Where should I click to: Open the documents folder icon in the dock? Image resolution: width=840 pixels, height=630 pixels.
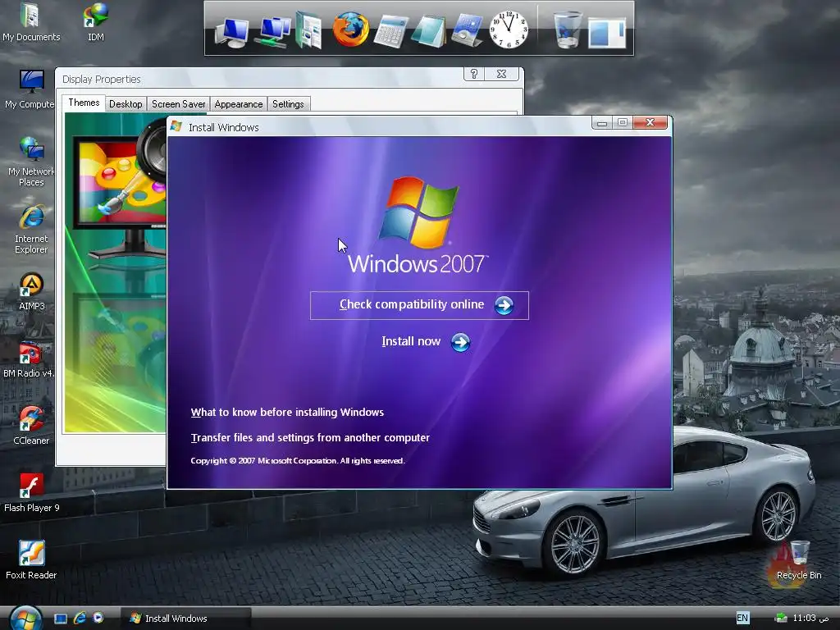coord(308,30)
